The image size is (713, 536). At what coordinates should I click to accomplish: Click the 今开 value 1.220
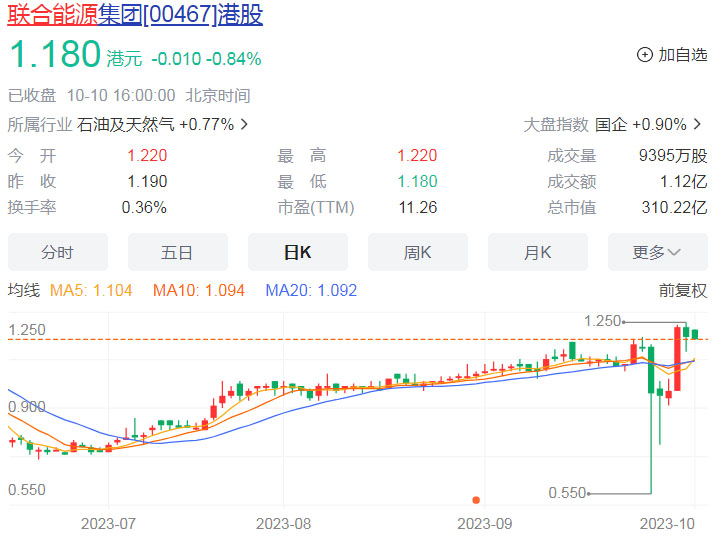pyautogui.click(x=147, y=155)
